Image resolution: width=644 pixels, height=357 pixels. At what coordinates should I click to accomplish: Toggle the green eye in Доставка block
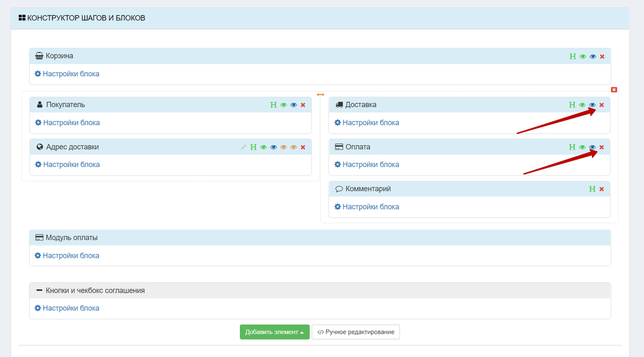[582, 105]
